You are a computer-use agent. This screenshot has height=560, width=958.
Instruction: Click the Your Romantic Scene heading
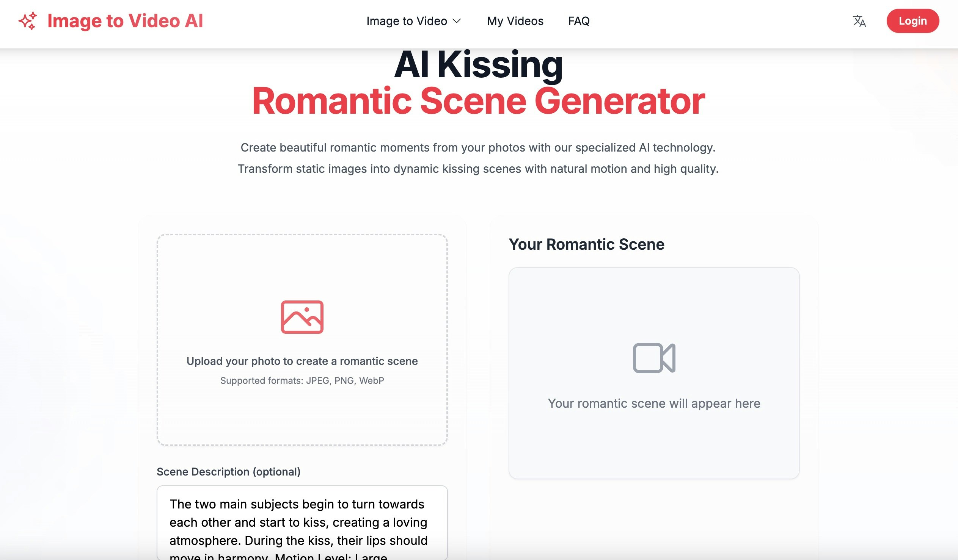point(586,244)
